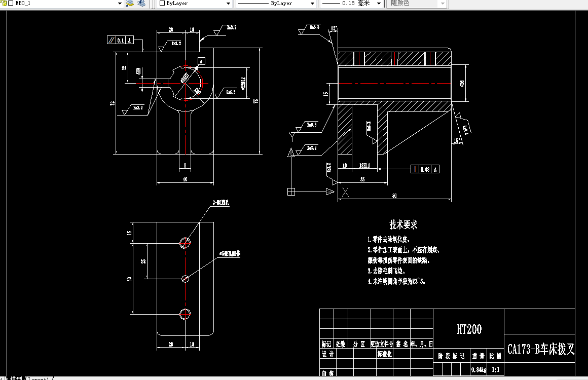Switch to the 模型 tab
Viewport: 588px width, 380px height.
(x=16, y=378)
